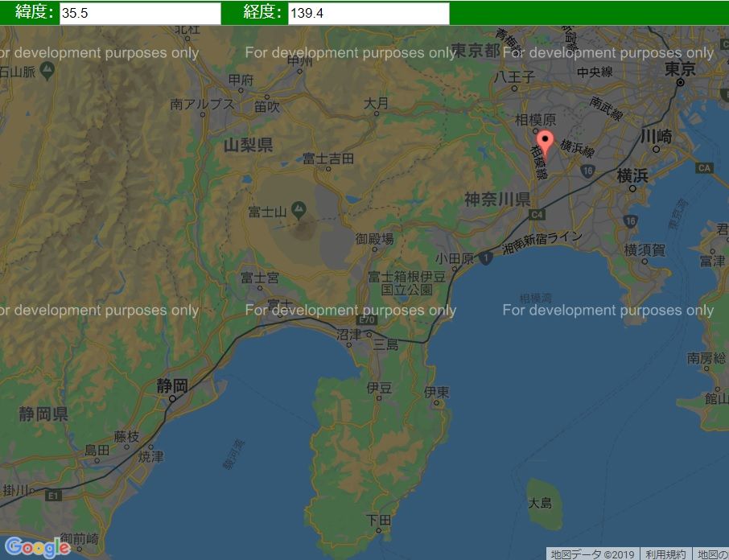
Task: Click the route 16 shield near 横須賀
Action: (x=630, y=221)
